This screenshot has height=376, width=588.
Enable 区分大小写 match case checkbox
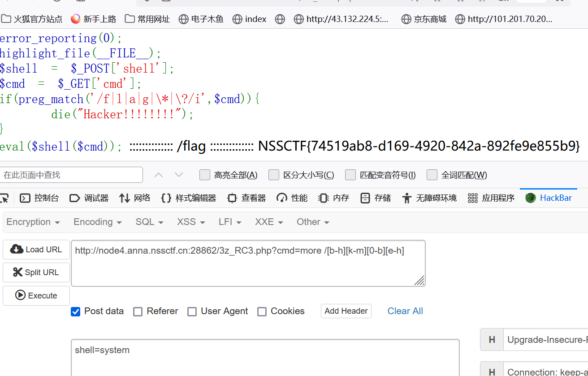pyautogui.click(x=274, y=175)
